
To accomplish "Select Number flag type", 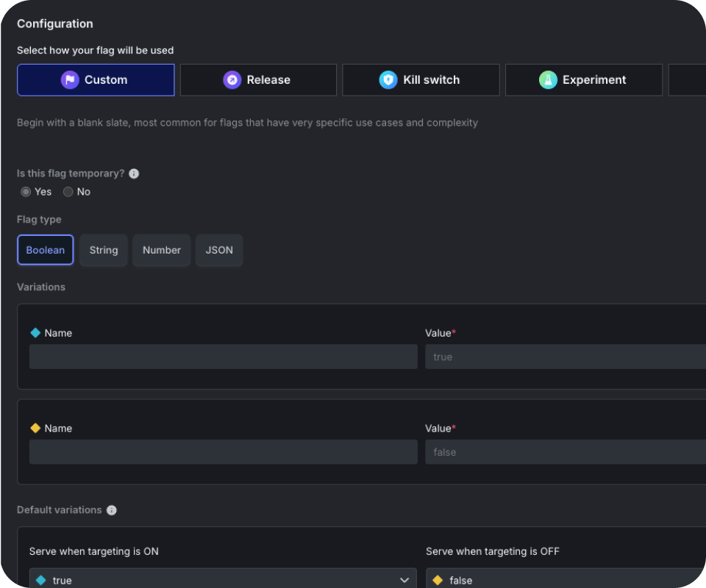I will tap(162, 250).
